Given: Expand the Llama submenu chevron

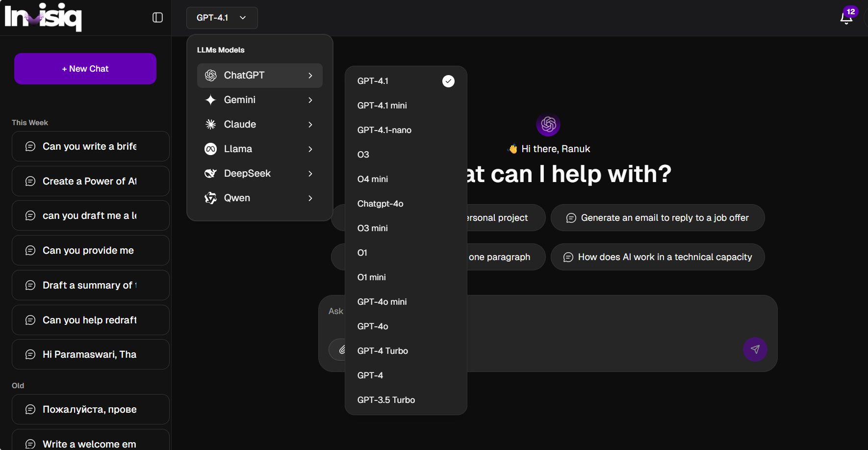Looking at the screenshot, I should coord(310,149).
